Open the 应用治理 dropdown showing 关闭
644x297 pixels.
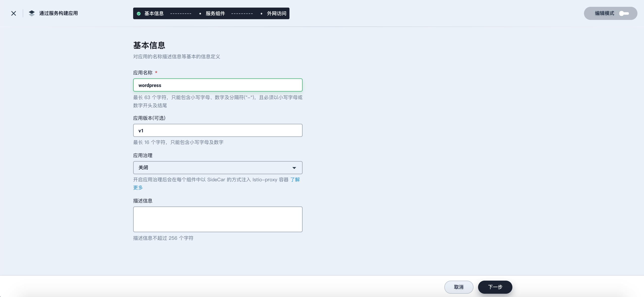point(217,168)
